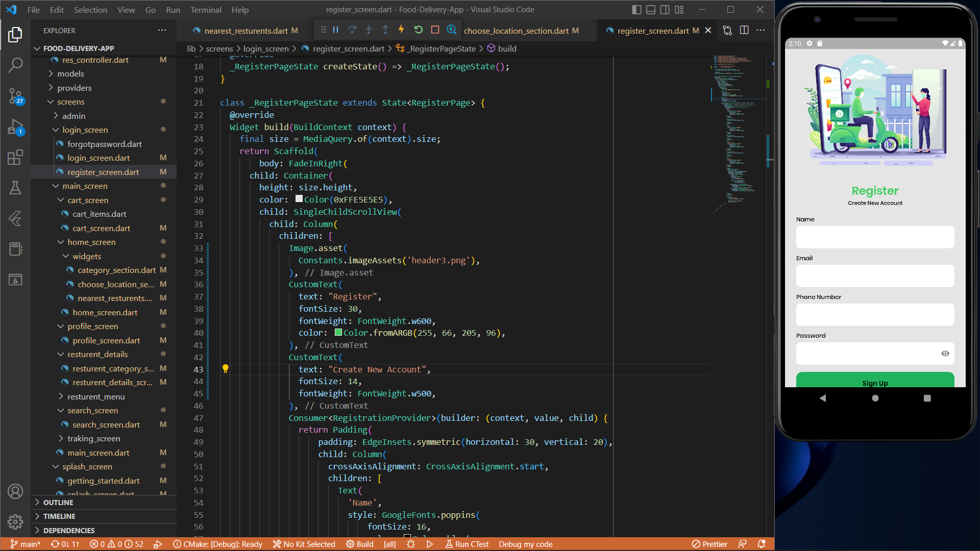The height and width of the screenshot is (551, 980).
Task: Pause program execution in debug toolbar
Action: (x=335, y=30)
